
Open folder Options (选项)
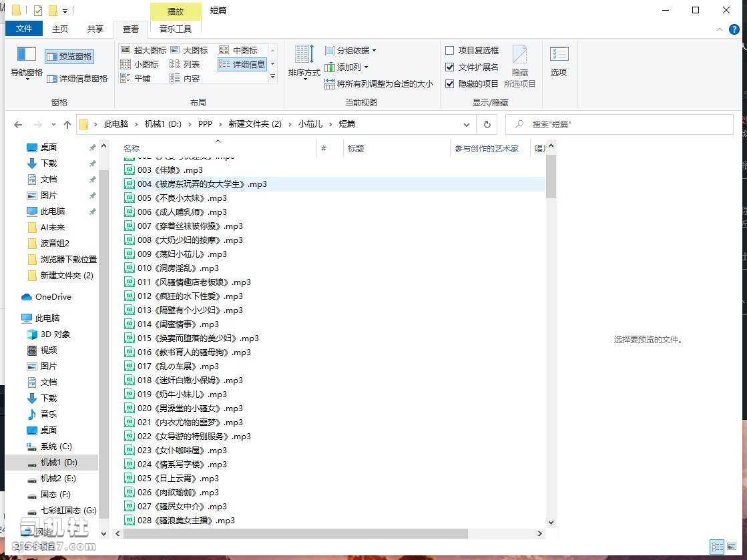(559, 62)
